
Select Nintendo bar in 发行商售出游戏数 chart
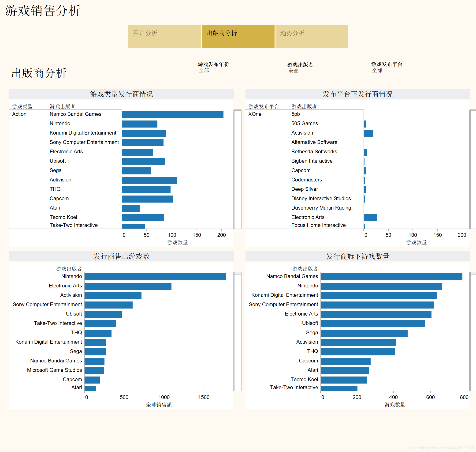tap(155, 277)
